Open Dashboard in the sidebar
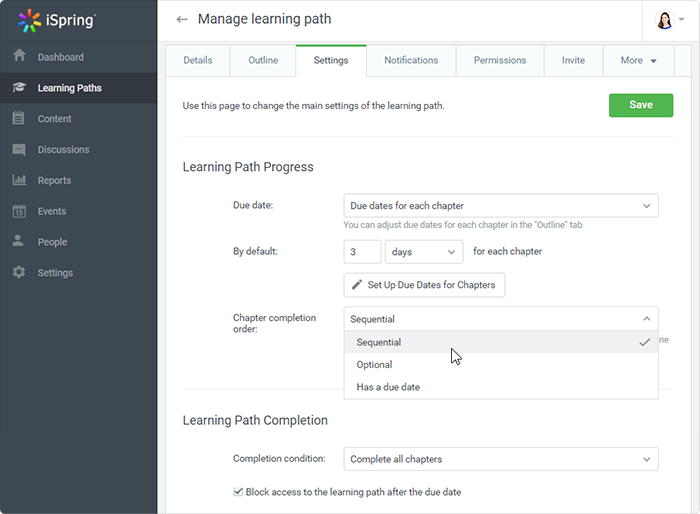 pyautogui.click(x=79, y=57)
